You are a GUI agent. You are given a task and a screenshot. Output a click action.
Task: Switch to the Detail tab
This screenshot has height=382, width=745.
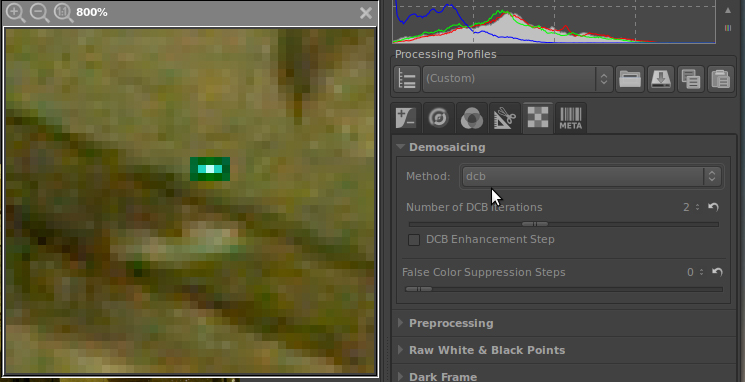[x=439, y=117]
